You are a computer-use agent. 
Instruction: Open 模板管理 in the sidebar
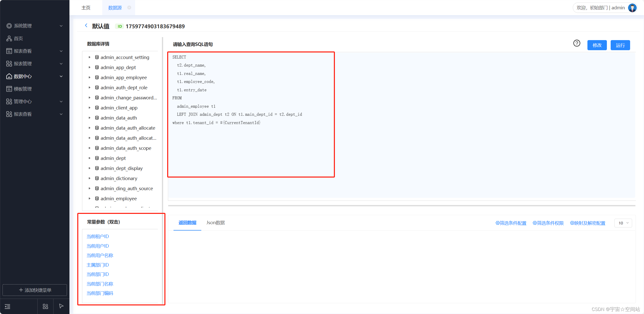pos(22,89)
